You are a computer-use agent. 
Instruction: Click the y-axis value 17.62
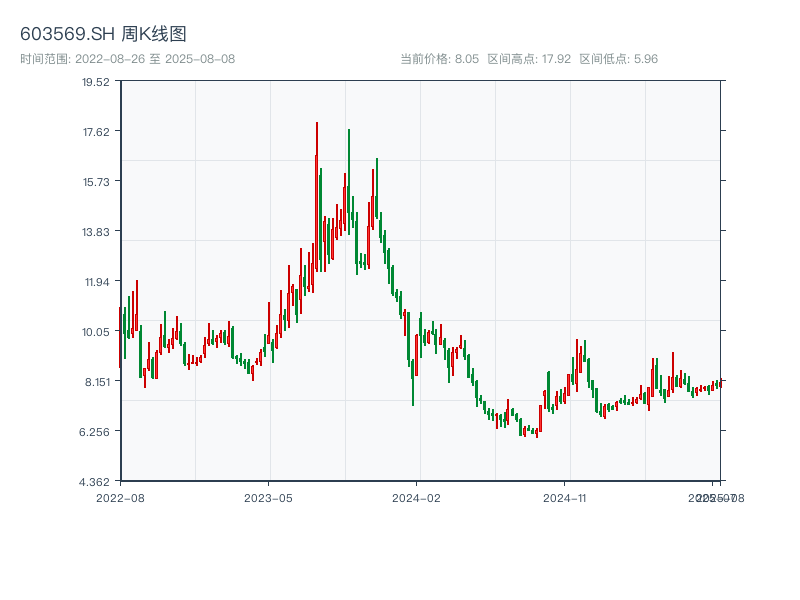96,132
